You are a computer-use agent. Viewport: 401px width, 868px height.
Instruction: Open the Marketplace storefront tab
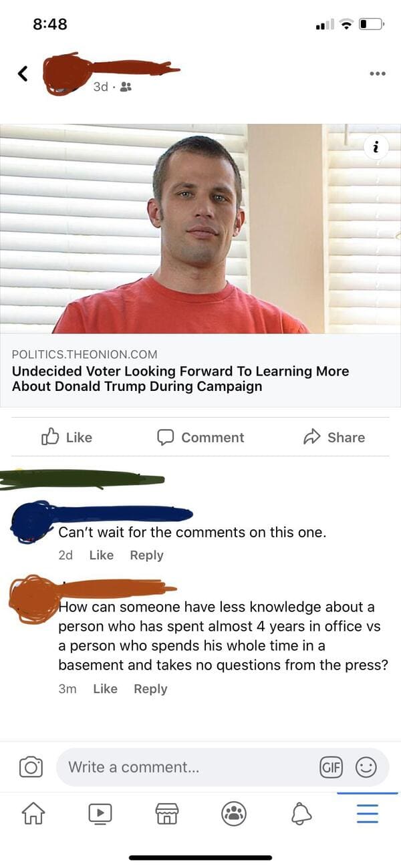(166, 813)
